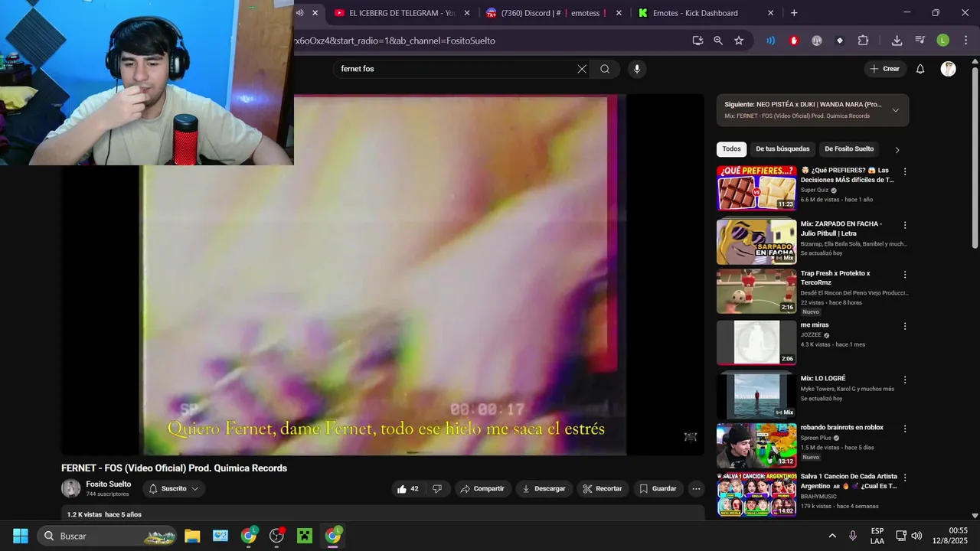Select the 'De tus búsquedas' chip
Image resolution: width=980 pixels, height=551 pixels.
click(782, 149)
